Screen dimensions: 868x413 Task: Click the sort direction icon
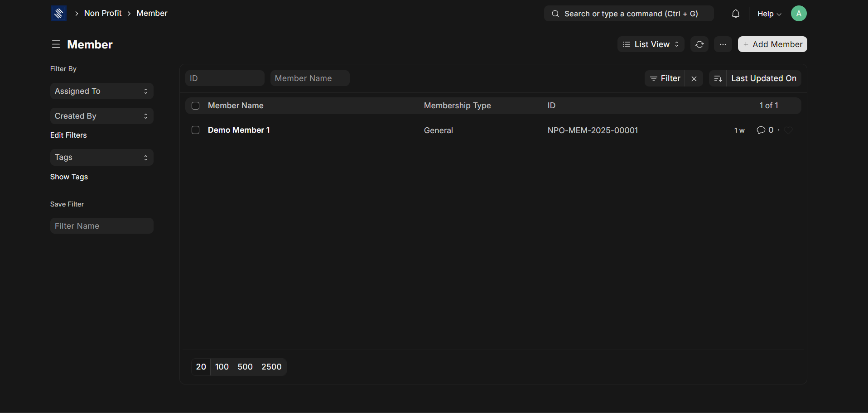(x=718, y=78)
